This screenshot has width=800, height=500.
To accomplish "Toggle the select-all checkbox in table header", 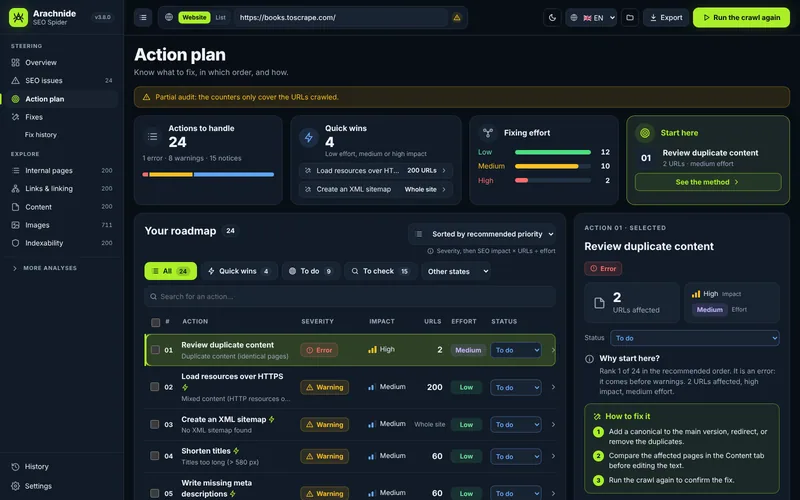I will (156, 322).
